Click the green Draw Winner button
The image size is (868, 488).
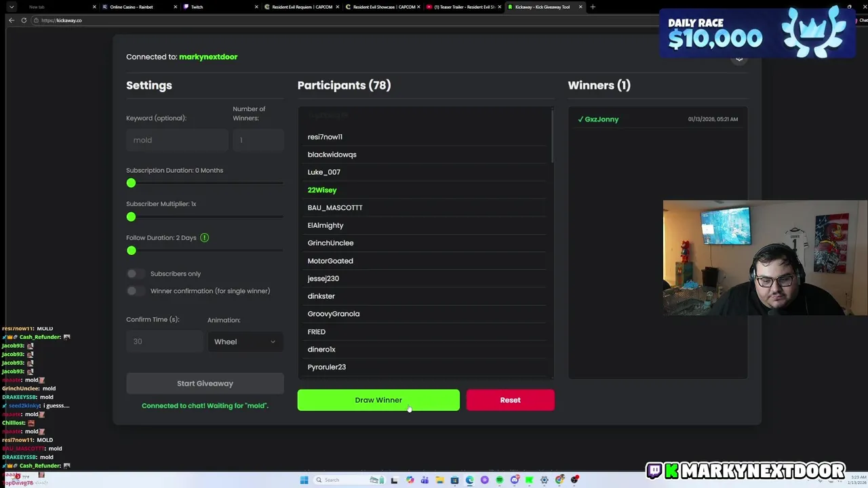coord(378,400)
